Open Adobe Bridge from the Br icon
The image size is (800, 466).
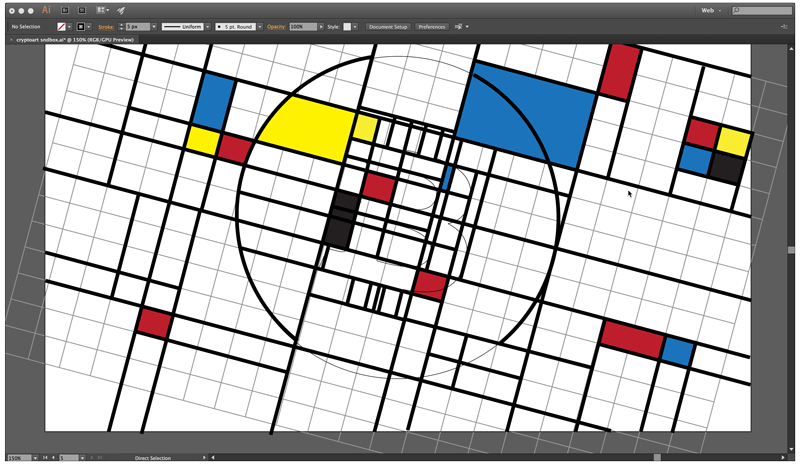(x=65, y=10)
